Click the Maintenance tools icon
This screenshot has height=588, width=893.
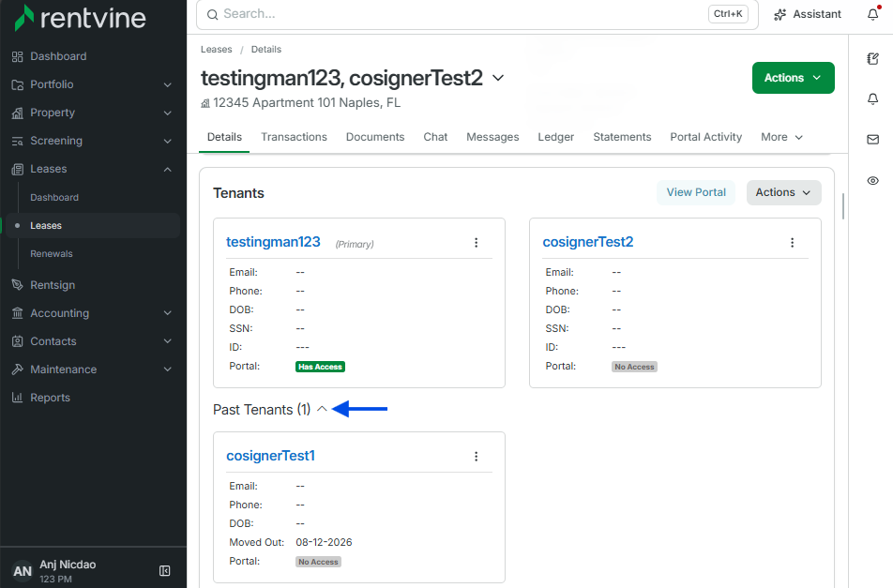[18, 369]
